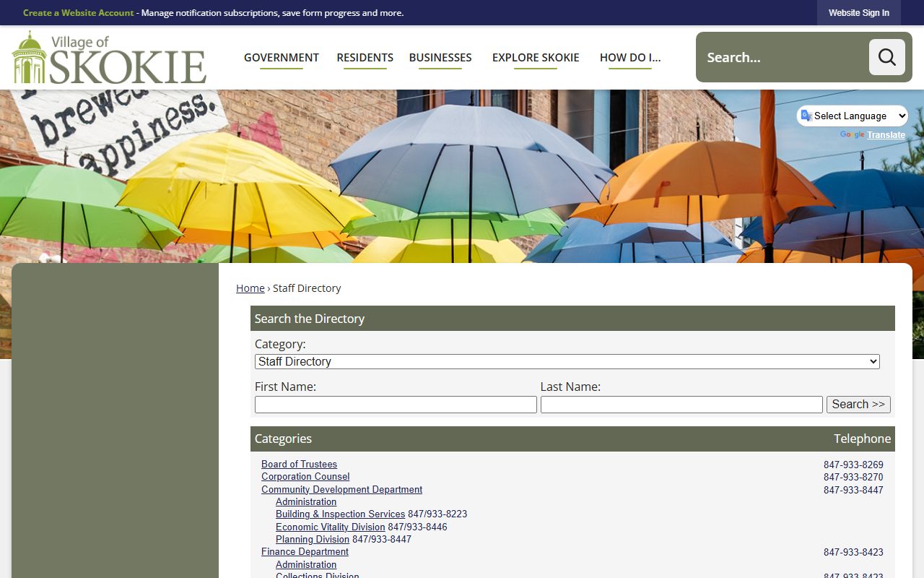The image size is (924, 578).
Task: Open the Economic Vitality Division link
Action: [x=330, y=527]
